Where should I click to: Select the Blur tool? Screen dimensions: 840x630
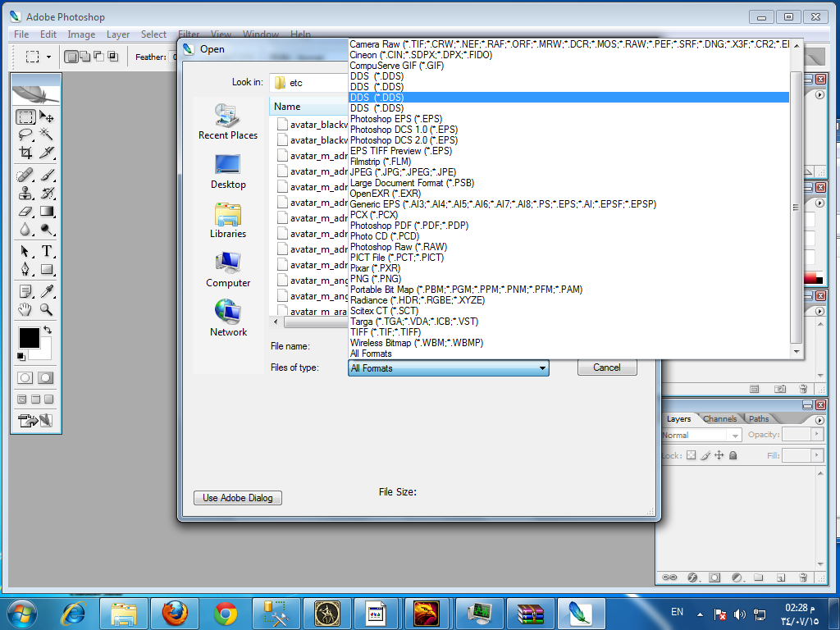pyautogui.click(x=25, y=230)
